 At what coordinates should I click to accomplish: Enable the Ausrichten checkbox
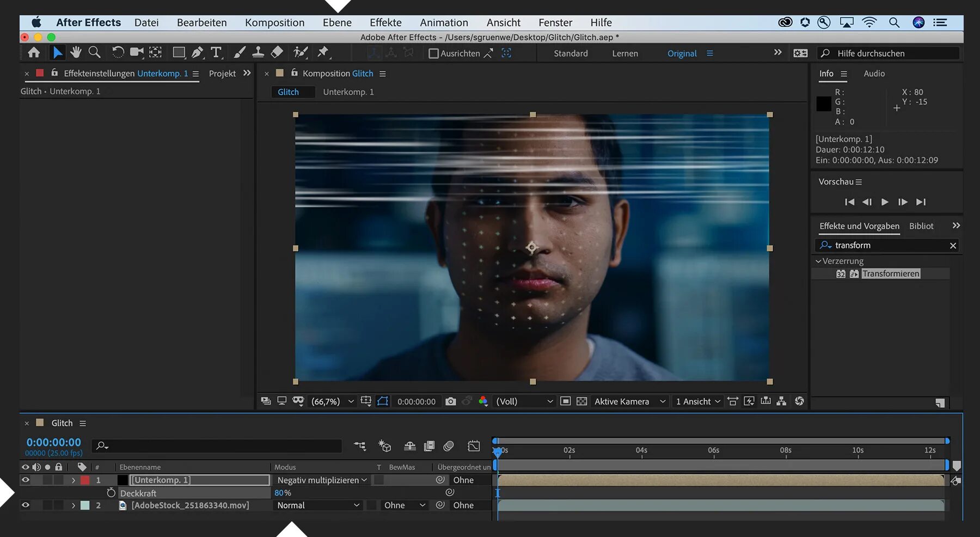[x=433, y=53]
